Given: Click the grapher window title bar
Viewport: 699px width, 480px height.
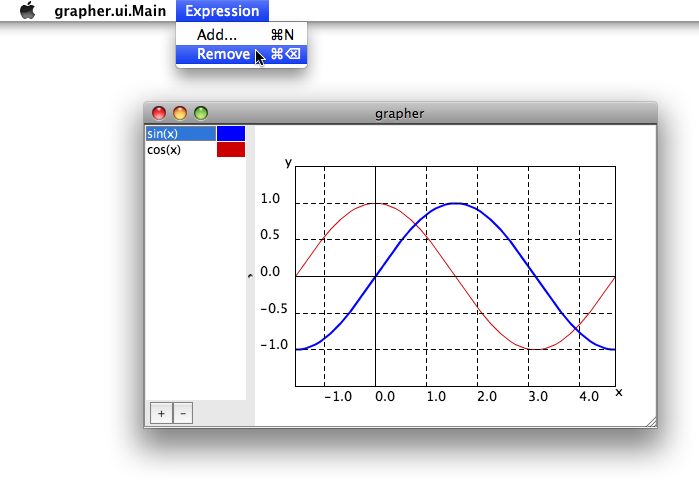Looking at the screenshot, I should [x=400, y=113].
